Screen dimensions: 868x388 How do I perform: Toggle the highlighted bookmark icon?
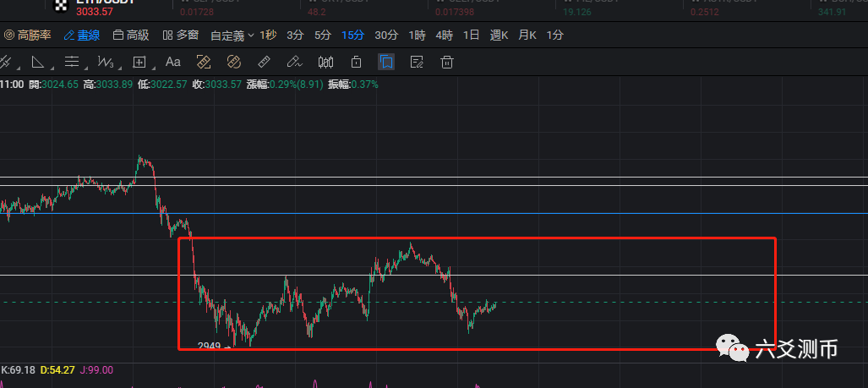386,62
